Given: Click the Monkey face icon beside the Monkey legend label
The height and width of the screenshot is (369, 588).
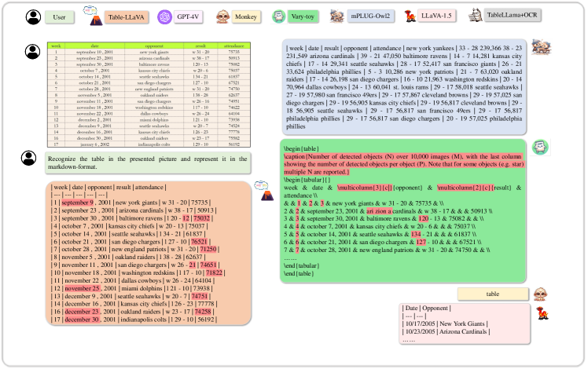Looking at the screenshot, I should [x=222, y=16].
